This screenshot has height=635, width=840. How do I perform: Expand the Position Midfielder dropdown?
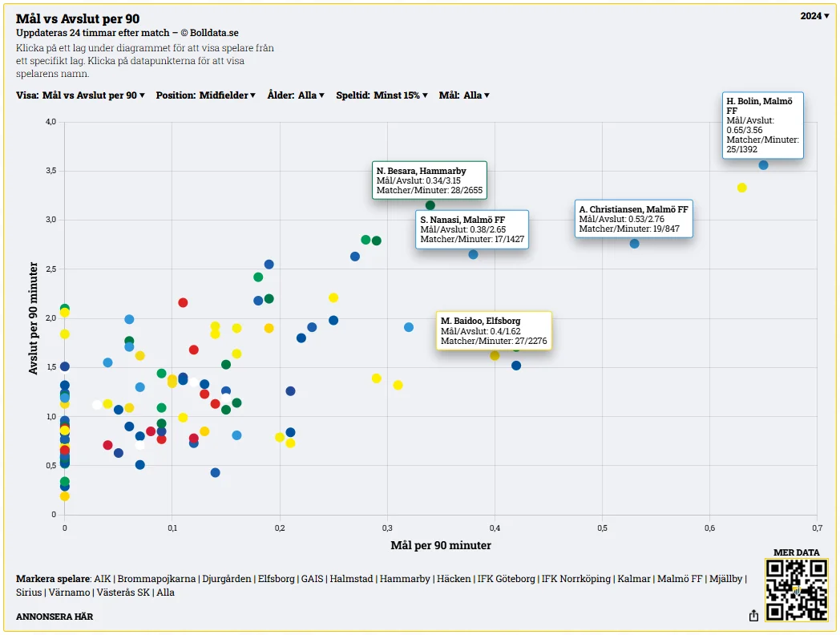205,95
